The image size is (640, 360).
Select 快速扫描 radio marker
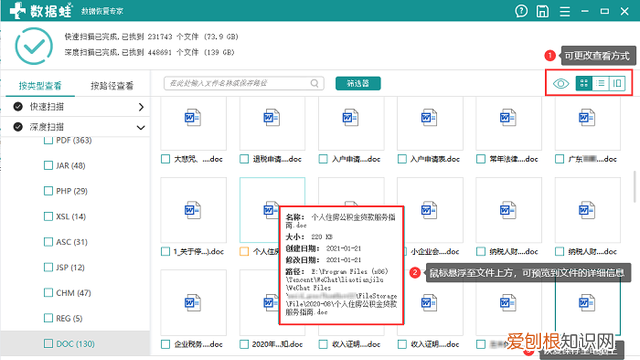[x=18, y=107]
